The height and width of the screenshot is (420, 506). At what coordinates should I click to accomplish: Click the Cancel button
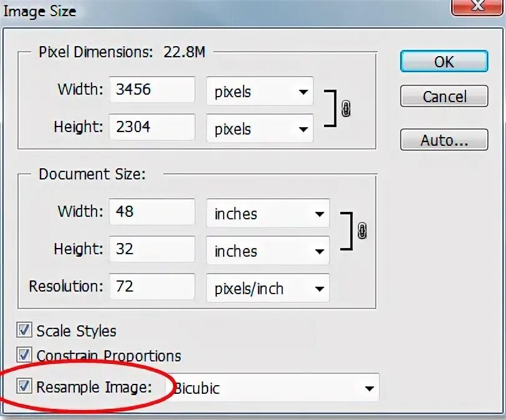(x=444, y=96)
